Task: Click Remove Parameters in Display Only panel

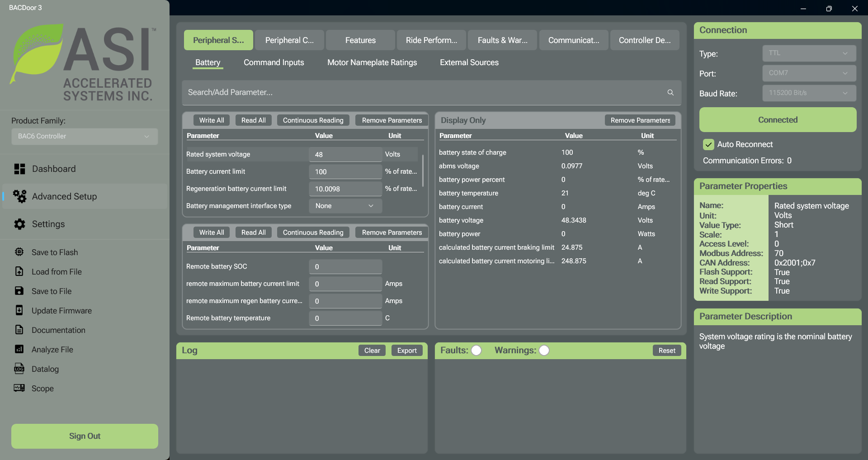Action: pyautogui.click(x=640, y=120)
